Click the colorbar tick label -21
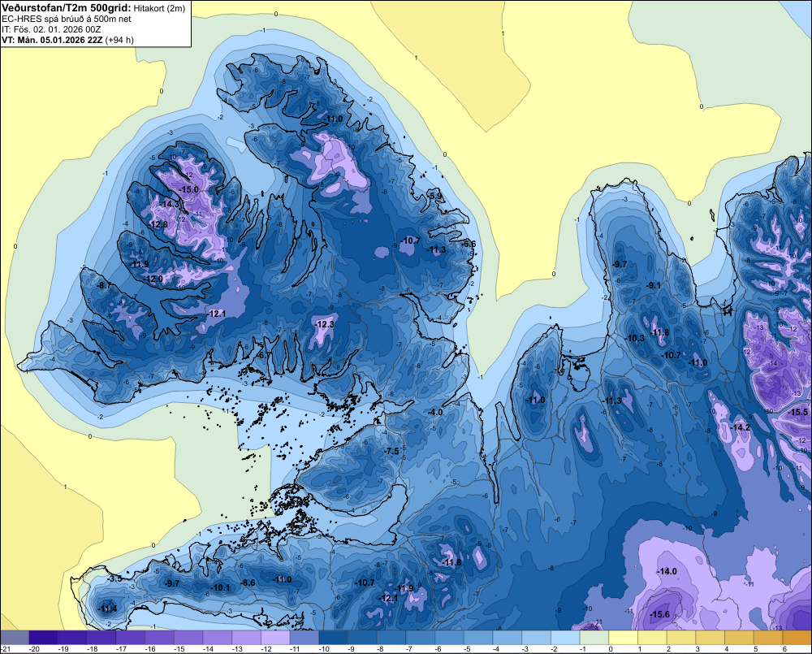The image size is (812, 654). (x=6, y=649)
